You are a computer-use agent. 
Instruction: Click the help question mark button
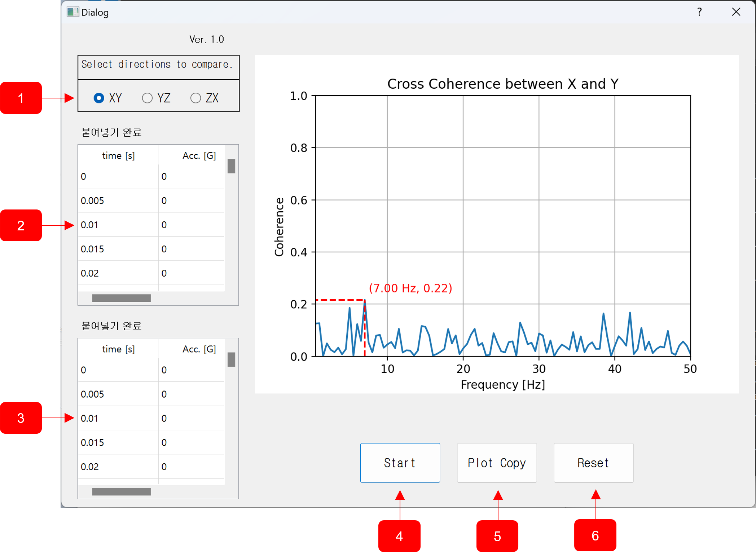(x=699, y=12)
